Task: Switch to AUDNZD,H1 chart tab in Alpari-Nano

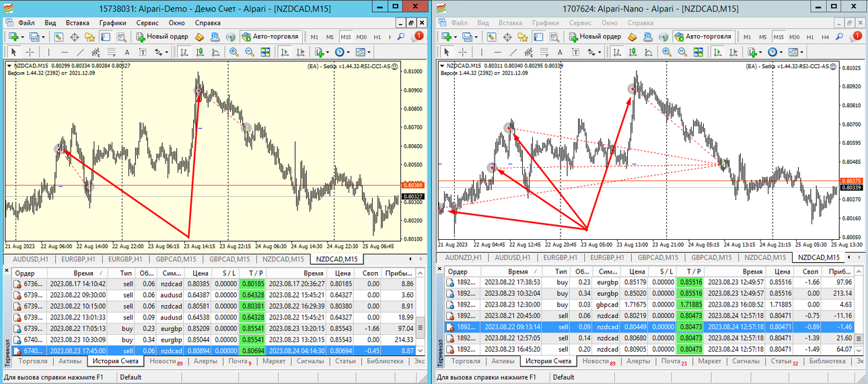Action: (x=462, y=257)
